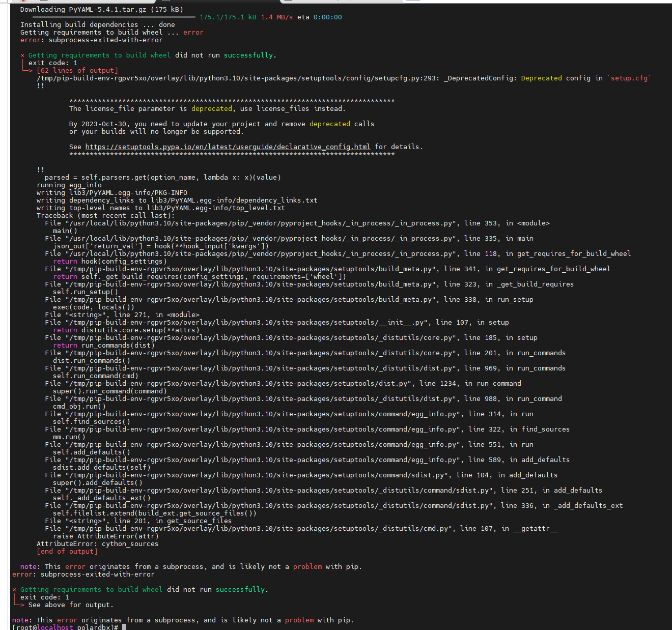Click the build_meta.py line 341 File entry
This screenshot has height=630, width=672.
click(327, 269)
